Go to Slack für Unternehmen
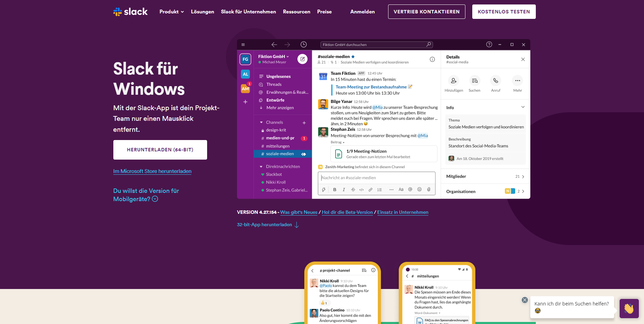The height and width of the screenshot is (324, 644). click(248, 12)
